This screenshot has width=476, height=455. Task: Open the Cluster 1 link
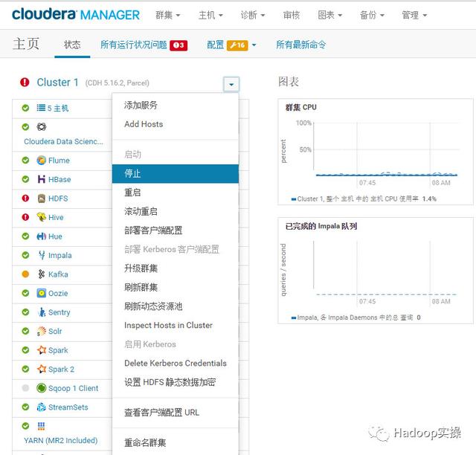click(x=58, y=83)
